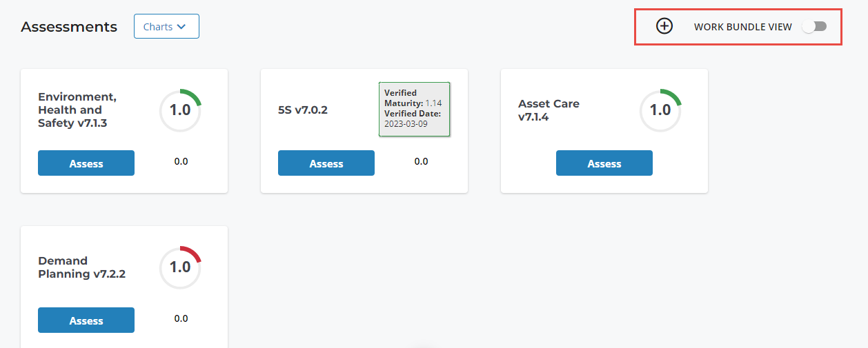Click the 1.14 verified maturity value
This screenshot has width=868, height=348.
(433, 103)
